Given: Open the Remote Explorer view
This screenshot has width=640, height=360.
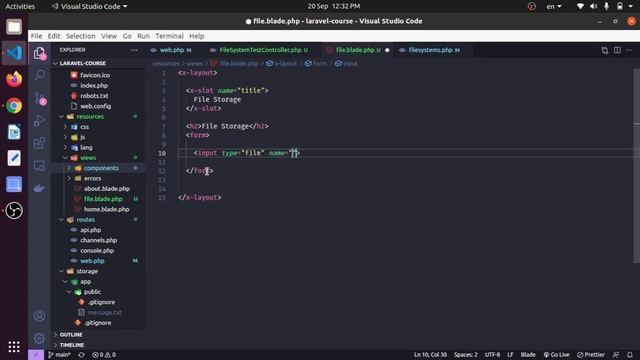Looking at the screenshot, I should [x=39, y=166].
